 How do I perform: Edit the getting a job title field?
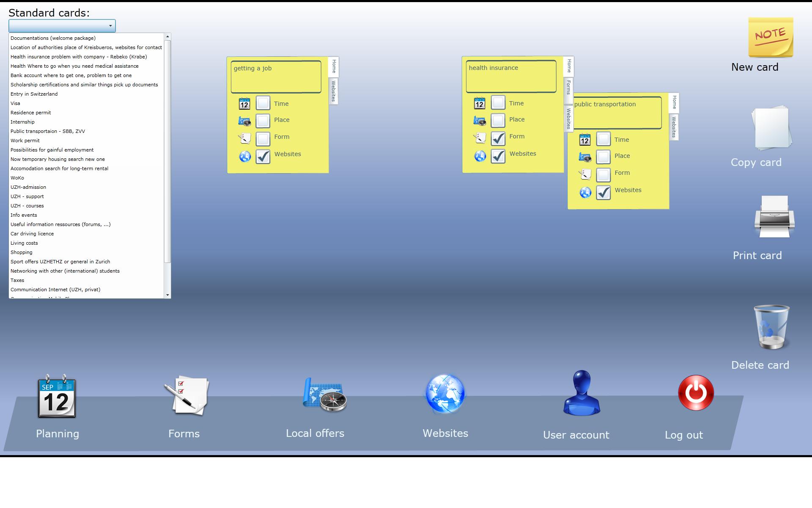pos(276,77)
